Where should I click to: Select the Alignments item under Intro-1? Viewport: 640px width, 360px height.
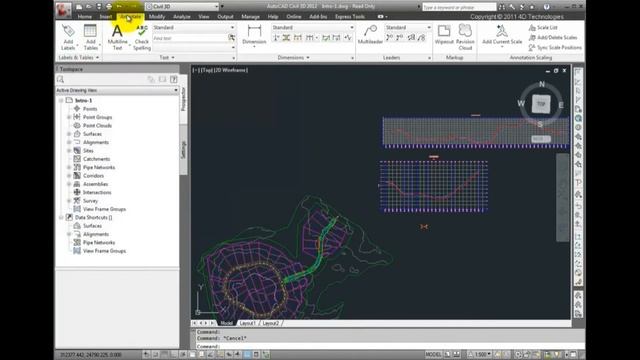point(96,142)
